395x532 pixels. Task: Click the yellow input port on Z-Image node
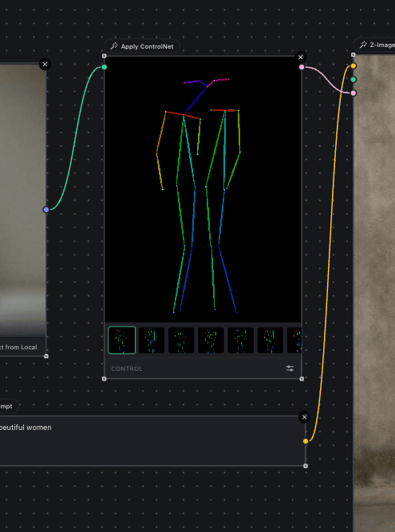click(354, 66)
